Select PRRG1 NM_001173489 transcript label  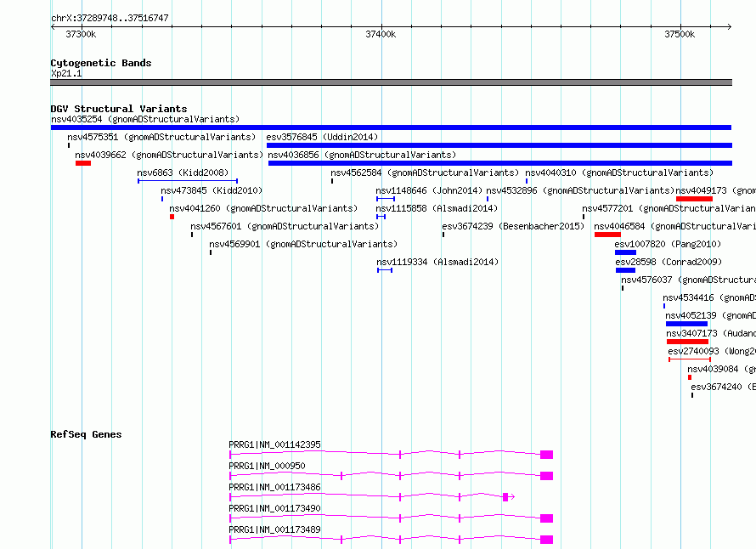274,529
